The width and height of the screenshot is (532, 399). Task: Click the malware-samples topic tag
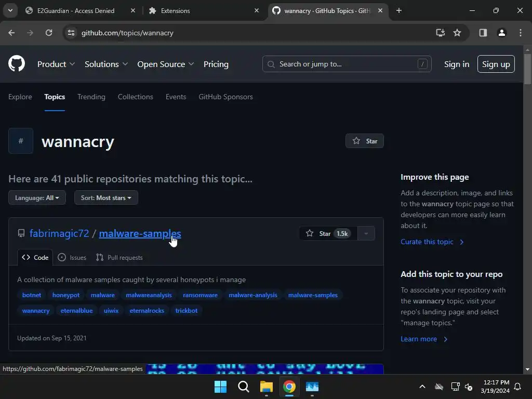(x=313, y=295)
